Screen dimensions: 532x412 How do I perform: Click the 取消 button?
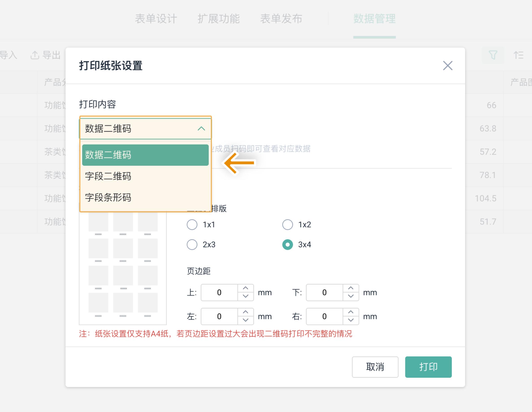coord(375,367)
